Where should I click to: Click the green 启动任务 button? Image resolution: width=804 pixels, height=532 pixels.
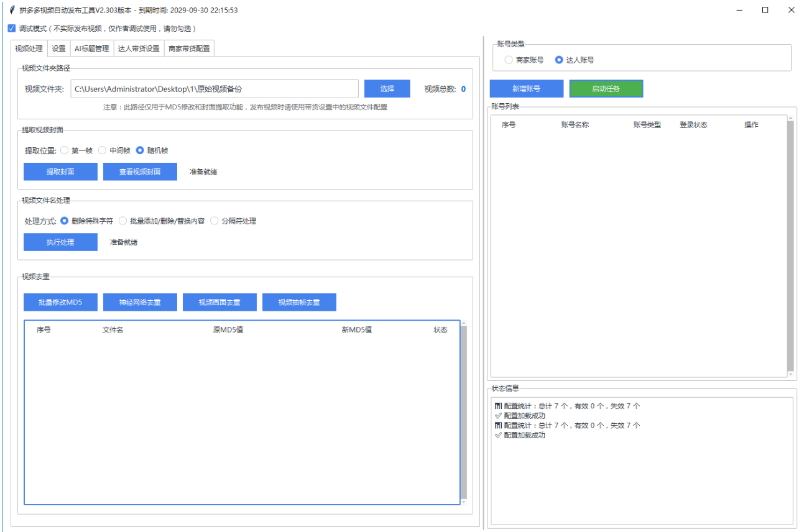(606, 88)
